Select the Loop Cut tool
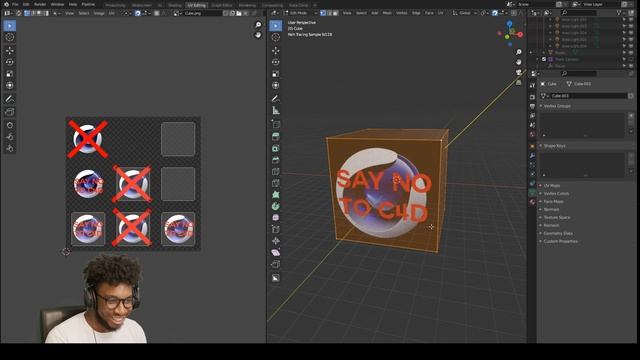This screenshot has width=640, height=360. click(x=276, y=171)
